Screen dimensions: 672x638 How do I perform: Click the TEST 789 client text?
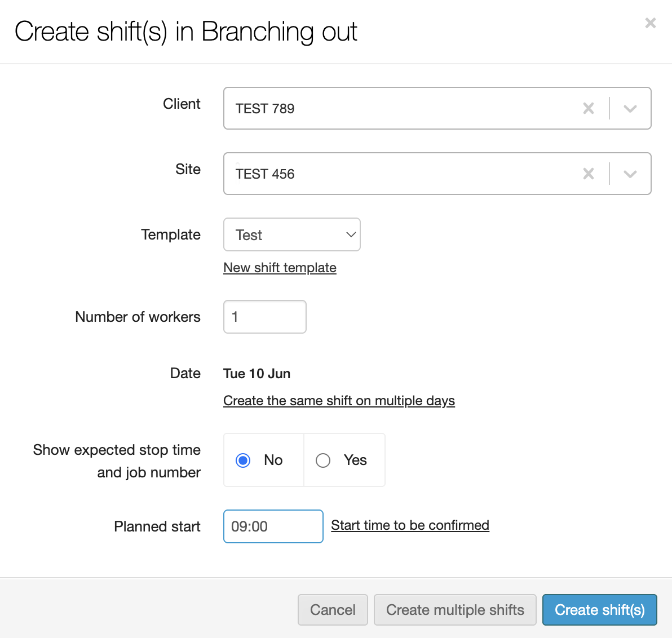point(265,109)
